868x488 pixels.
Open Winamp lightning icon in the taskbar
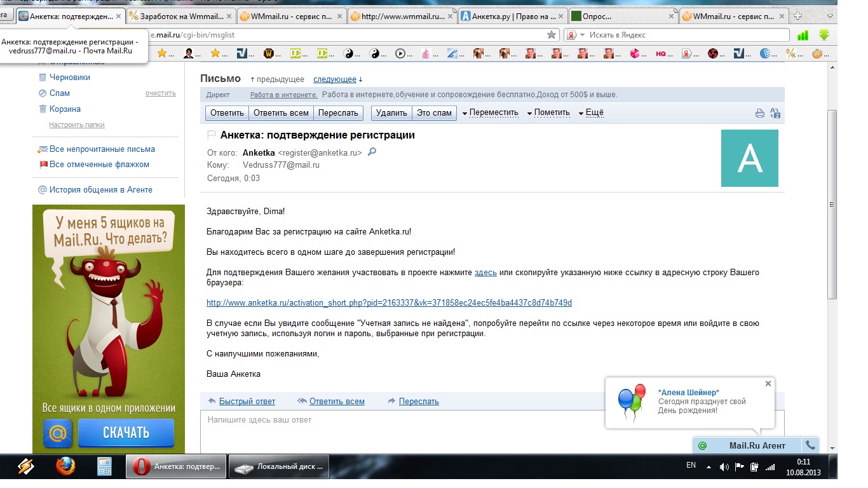pos(26,467)
